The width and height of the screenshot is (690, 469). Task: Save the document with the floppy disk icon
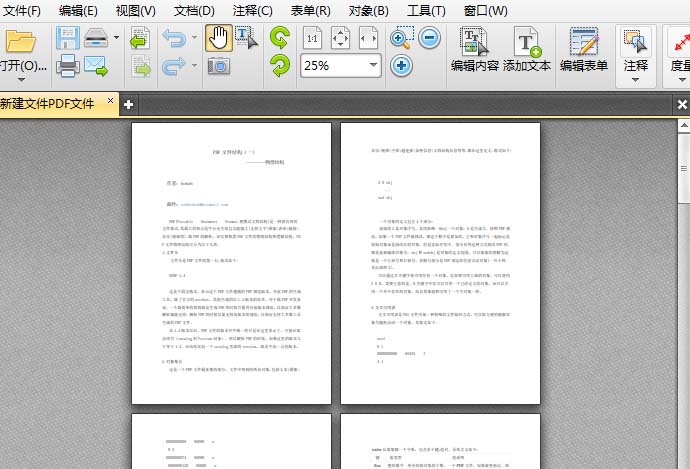(68, 38)
